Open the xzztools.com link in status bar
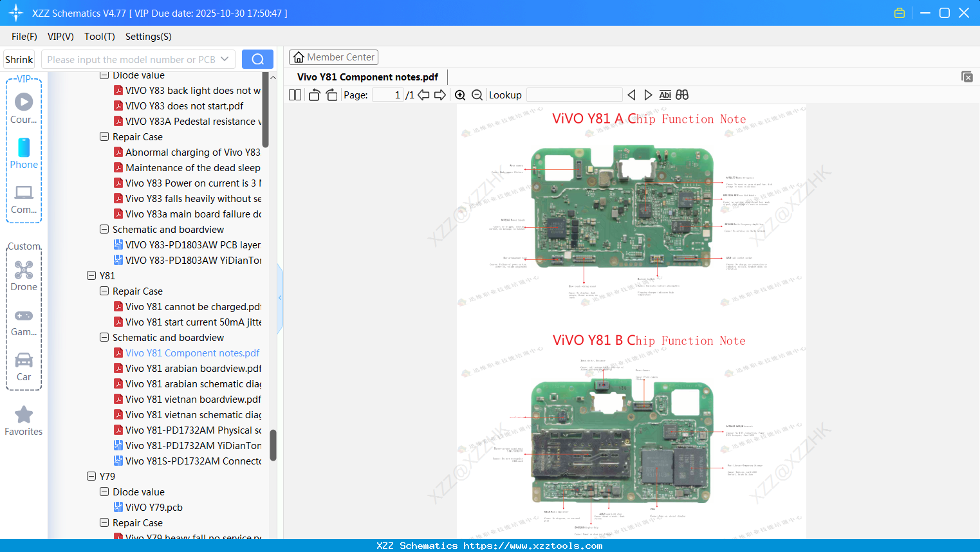980x552 pixels. coord(533,546)
